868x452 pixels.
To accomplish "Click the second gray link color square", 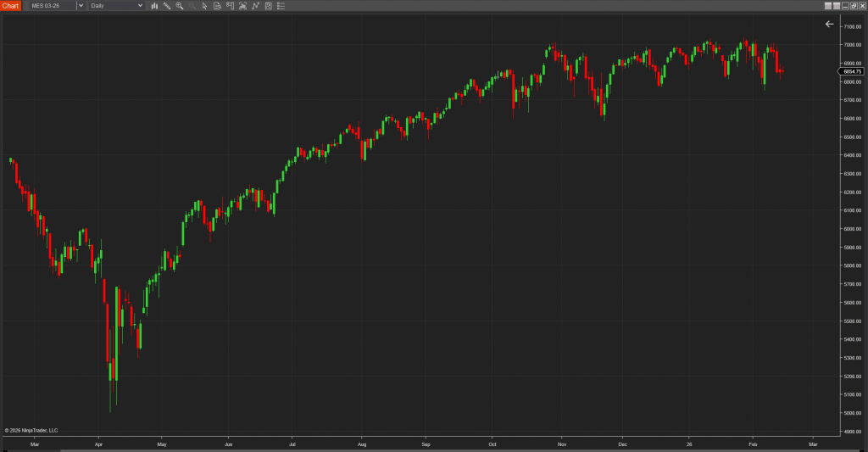I will (x=836, y=5).
